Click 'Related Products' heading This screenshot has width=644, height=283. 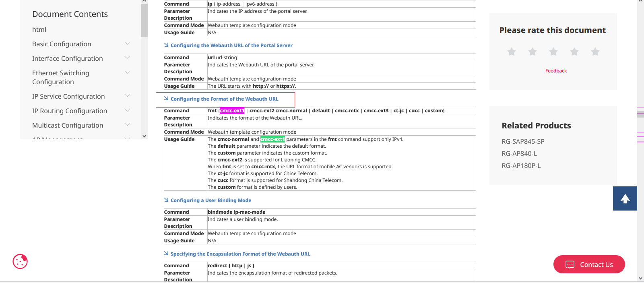[536, 126]
